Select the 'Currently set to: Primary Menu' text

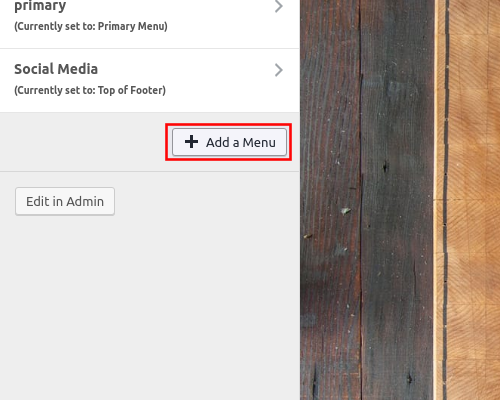pyautogui.click(x=91, y=26)
